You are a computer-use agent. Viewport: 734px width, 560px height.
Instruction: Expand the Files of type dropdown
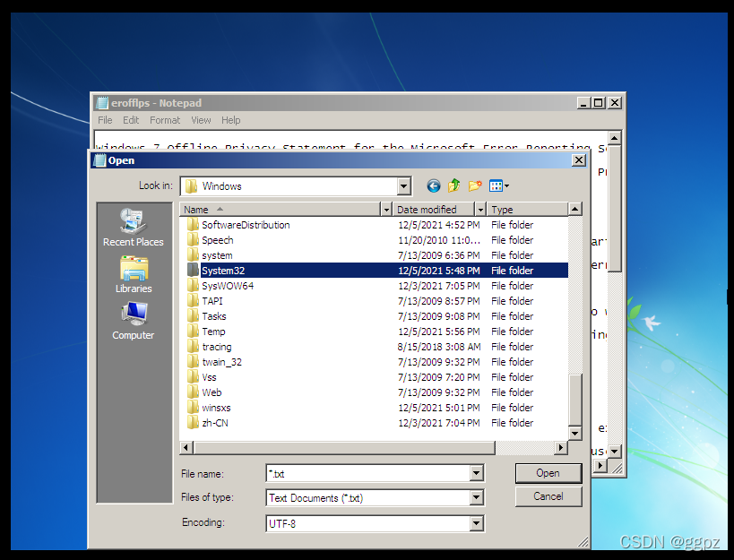point(477,498)
